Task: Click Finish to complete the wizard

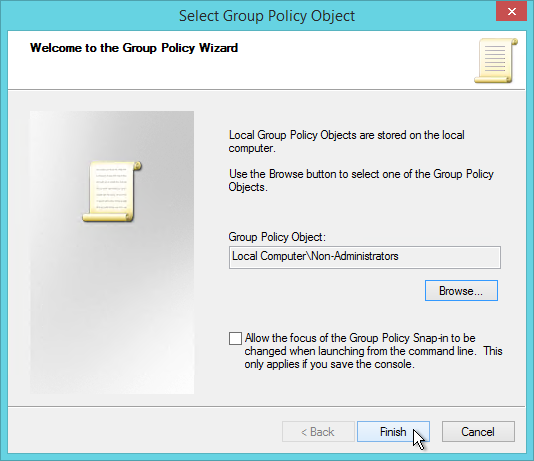Action: [393, 432]
